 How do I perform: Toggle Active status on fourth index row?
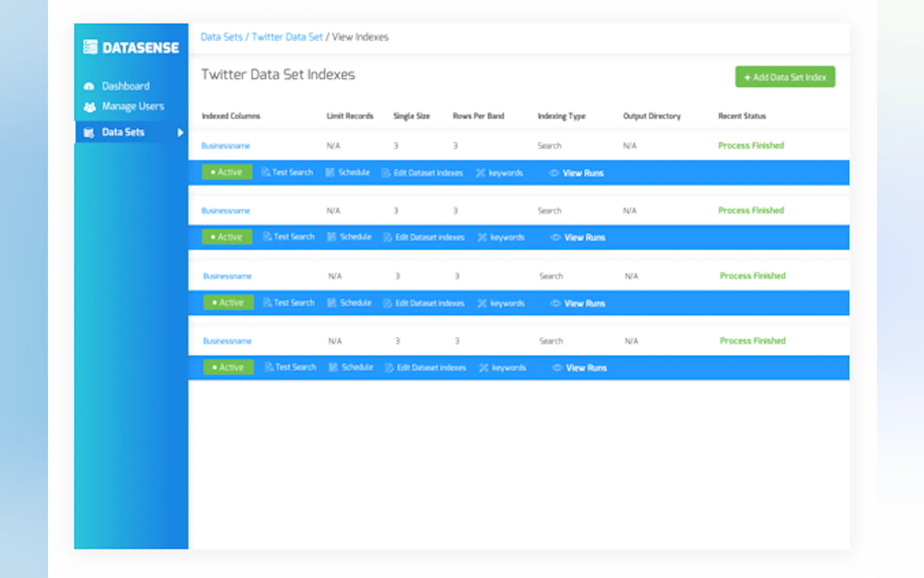228,367
